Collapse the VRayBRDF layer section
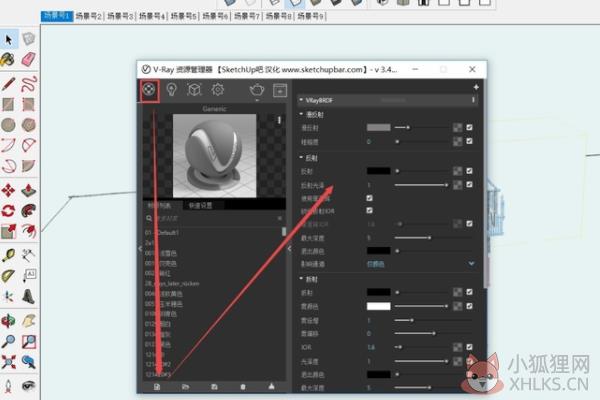 point(301,100)
